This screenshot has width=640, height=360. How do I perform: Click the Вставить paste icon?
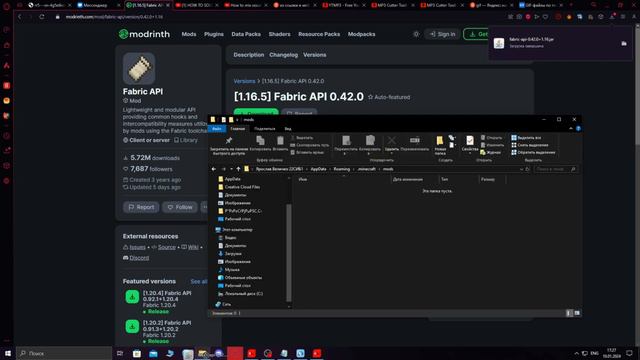click(280, 141)
